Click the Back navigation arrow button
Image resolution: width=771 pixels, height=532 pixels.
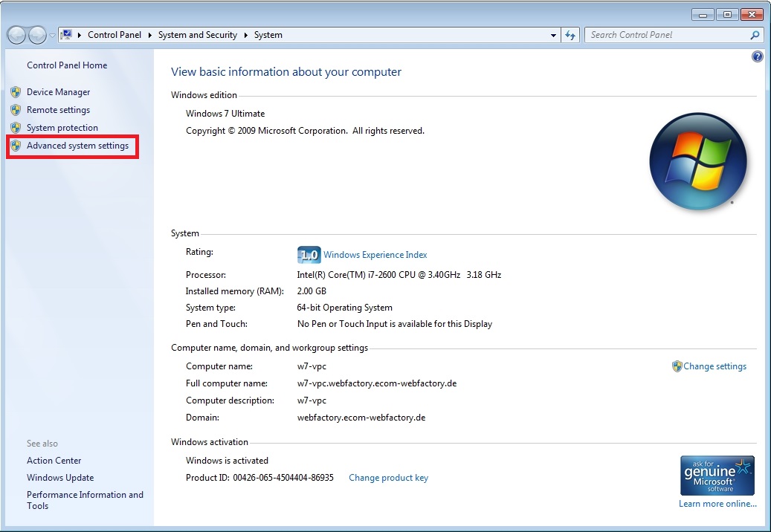(17, 35)
